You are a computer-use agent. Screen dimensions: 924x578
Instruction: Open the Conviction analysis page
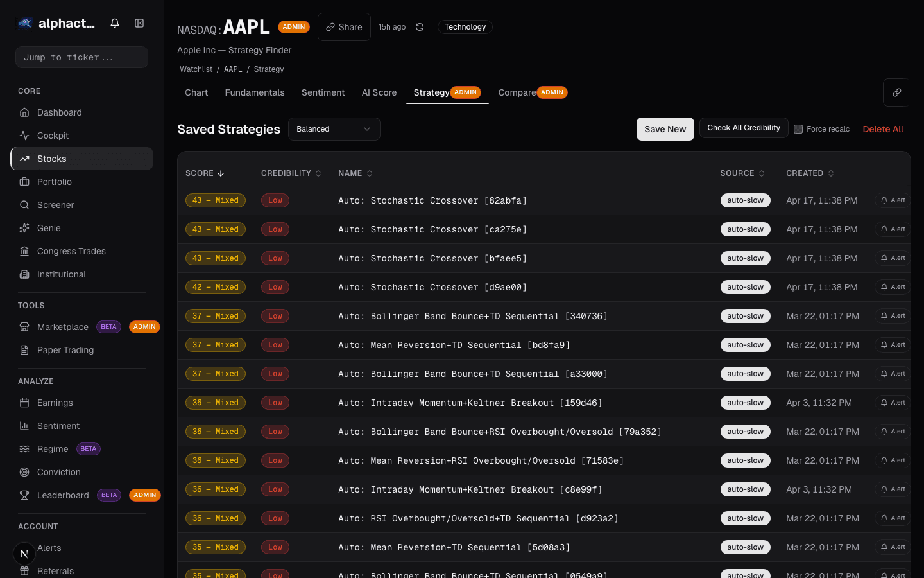click(58, 472)
